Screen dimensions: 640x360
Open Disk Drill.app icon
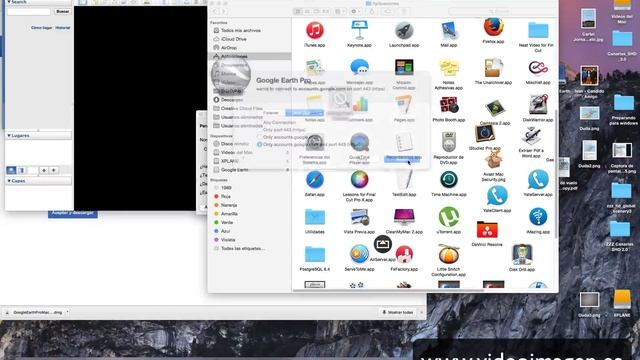point(522,255)
